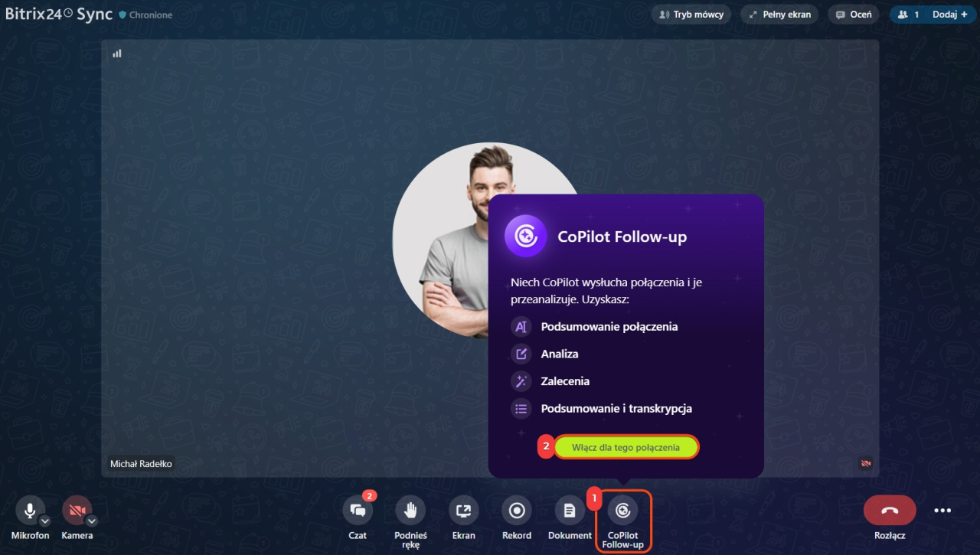Image resolution: width=980 pixels, height=555 pixels.
Task: Rate the call with Oceń
Action: (x=854, y=15)
